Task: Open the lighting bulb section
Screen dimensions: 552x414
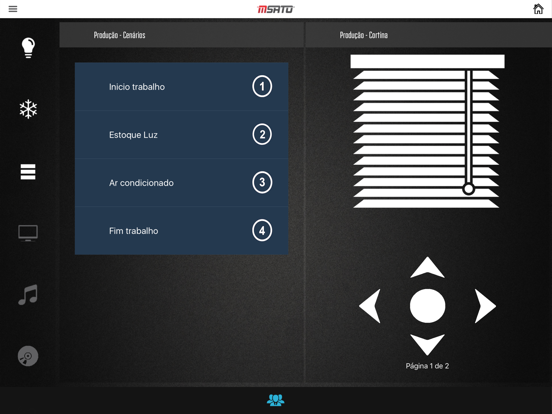Action: pyautogui.click(x=28, y=48)
